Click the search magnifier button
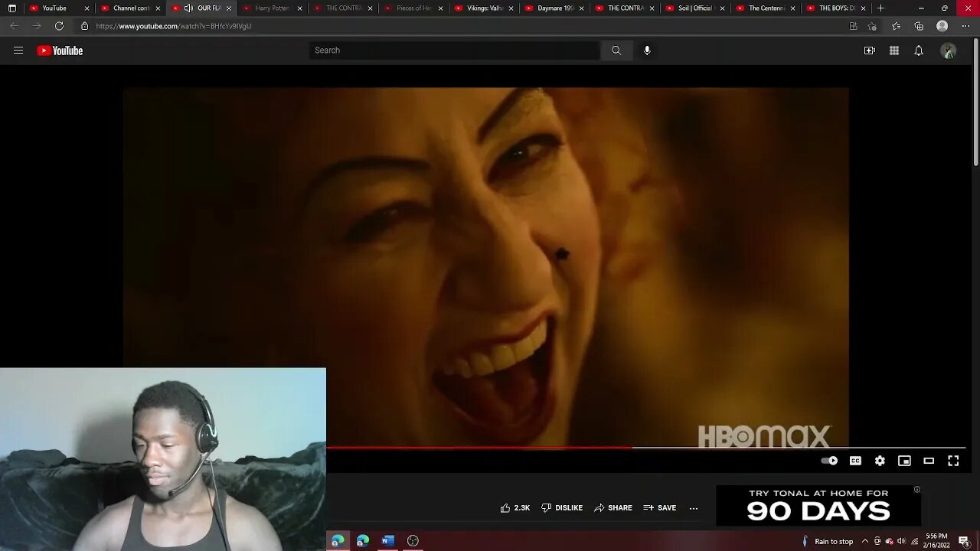 [x=616, y=51]
